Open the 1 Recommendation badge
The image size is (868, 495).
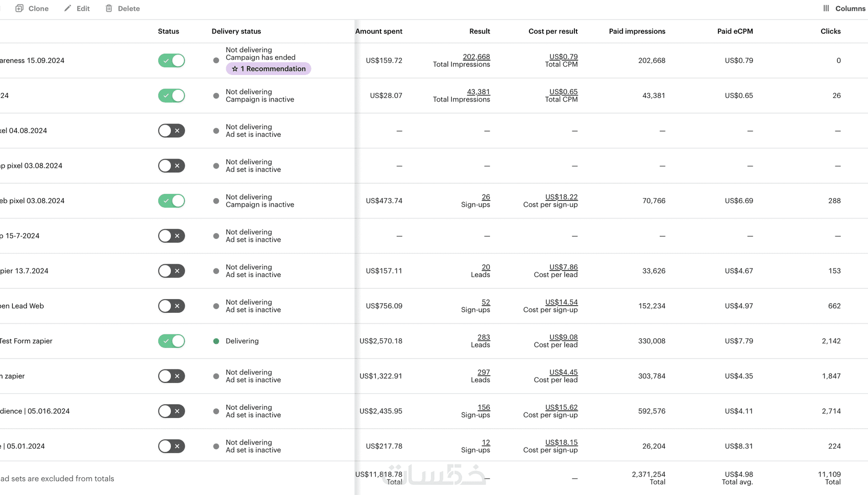point(269,69)
